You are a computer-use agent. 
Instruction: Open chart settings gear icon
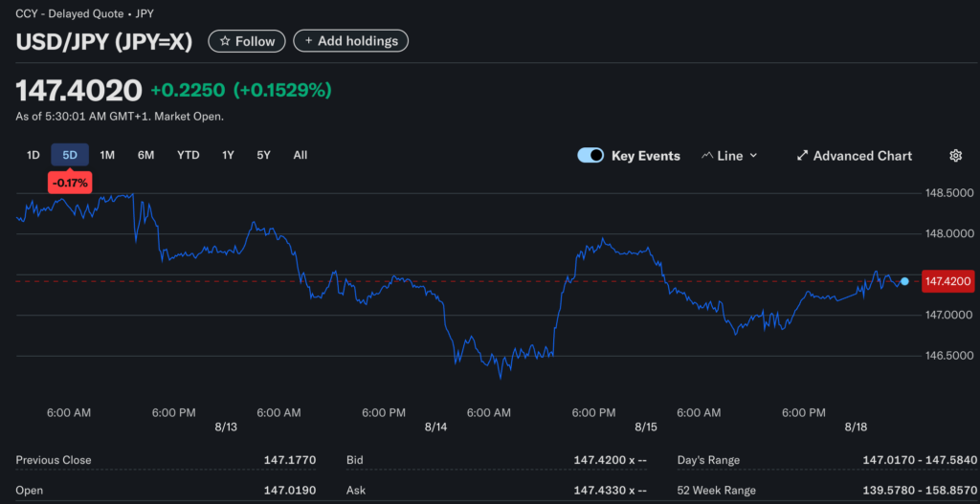tap(955, 156)
